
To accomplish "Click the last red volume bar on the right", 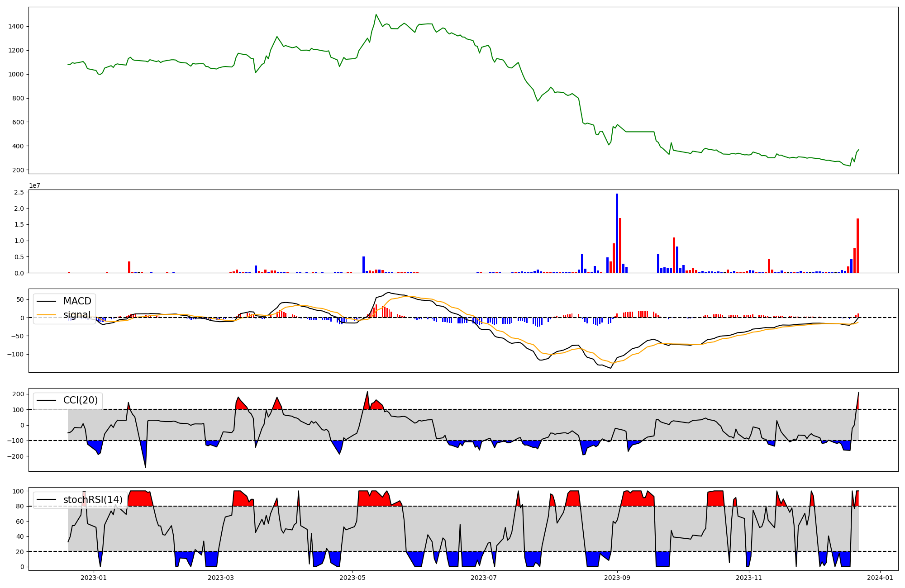I will point(857,246).
